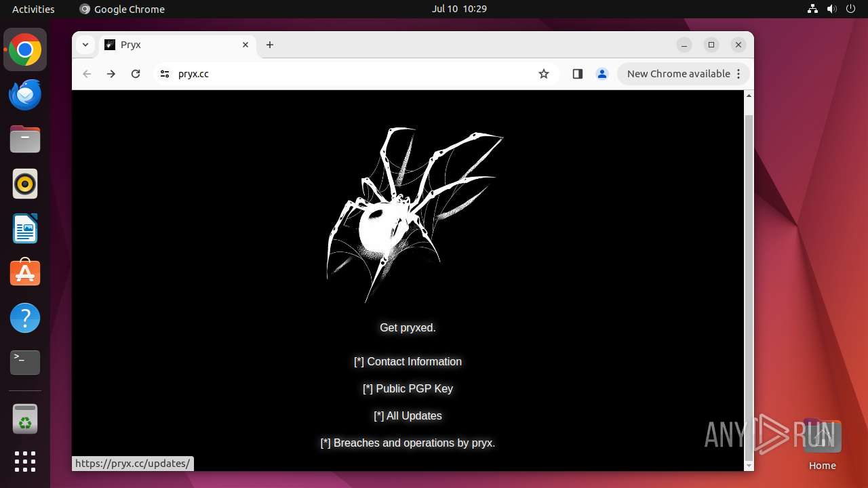Screen dimensions: 868x488
Task: Launch Terminal from the dock
Action: pyautogui.click(x=25, y=363)
